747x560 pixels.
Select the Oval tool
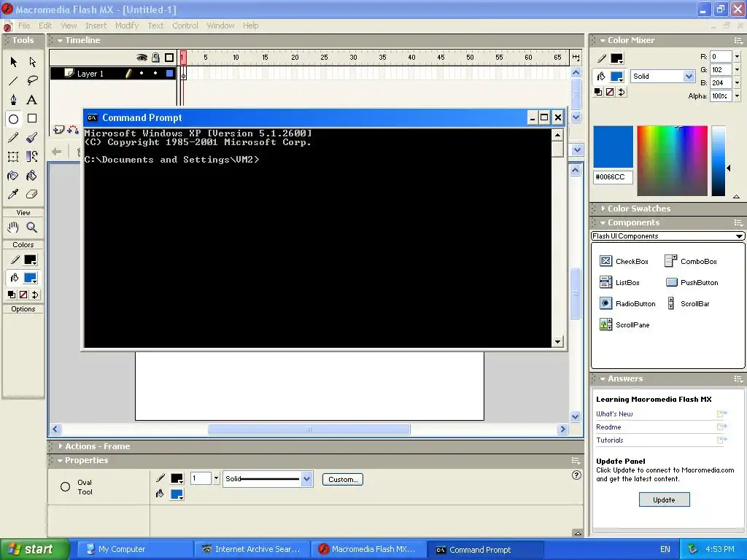[x=13, y=119]
